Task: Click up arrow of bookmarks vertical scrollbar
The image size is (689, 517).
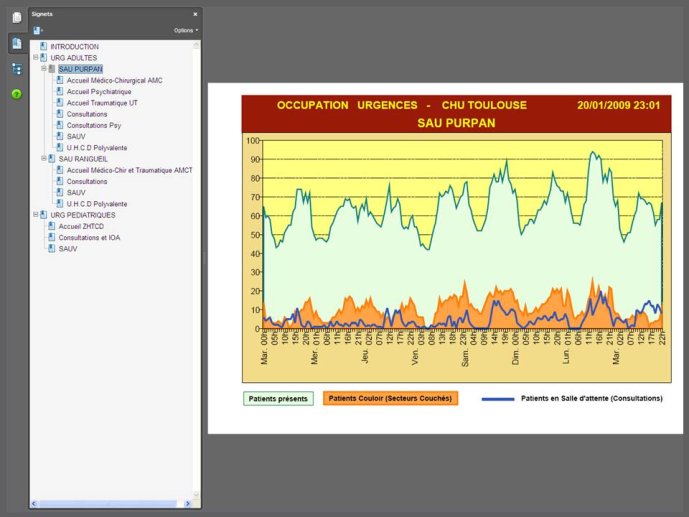Action: [x=196, y=44]
